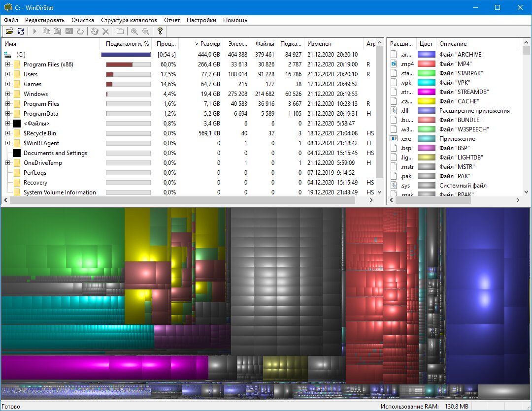Click the Delete to Recycle Bin icon
The image size is (532, 411).
95,31
